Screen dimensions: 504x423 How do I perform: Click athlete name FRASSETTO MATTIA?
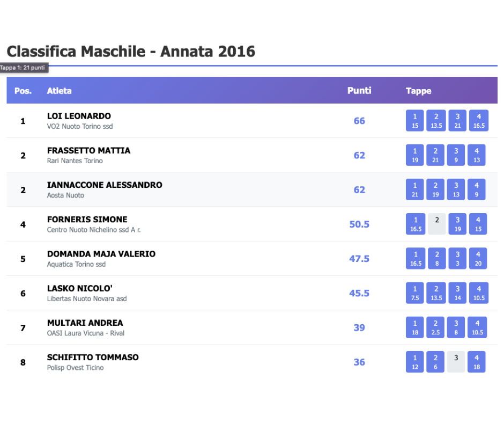[88, 150]
